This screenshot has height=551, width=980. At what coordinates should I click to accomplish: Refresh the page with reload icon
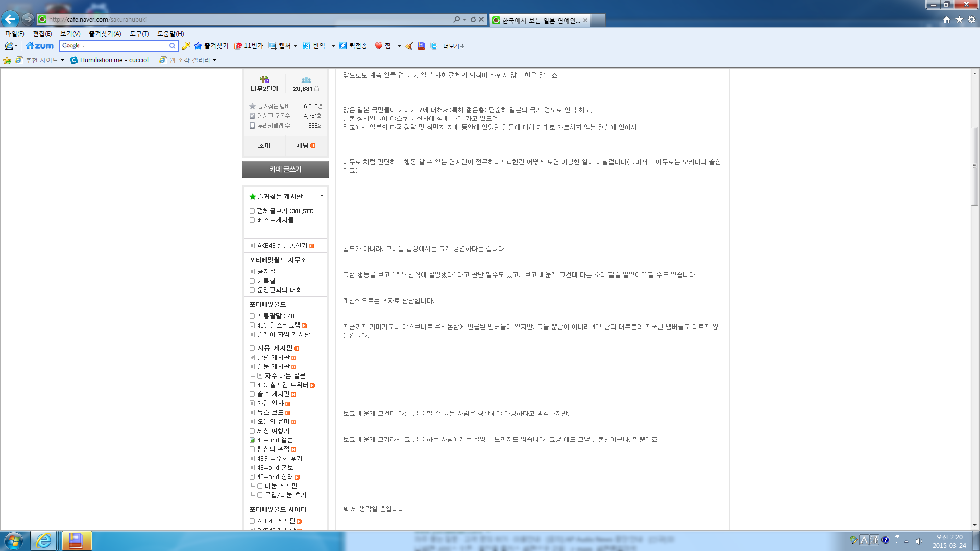473,19
